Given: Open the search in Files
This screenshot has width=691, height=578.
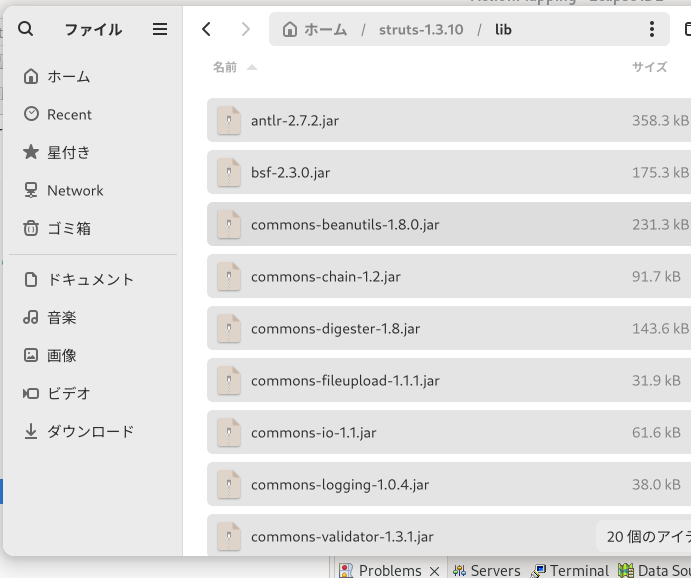Looking at the screenshot, I should 26,29.
